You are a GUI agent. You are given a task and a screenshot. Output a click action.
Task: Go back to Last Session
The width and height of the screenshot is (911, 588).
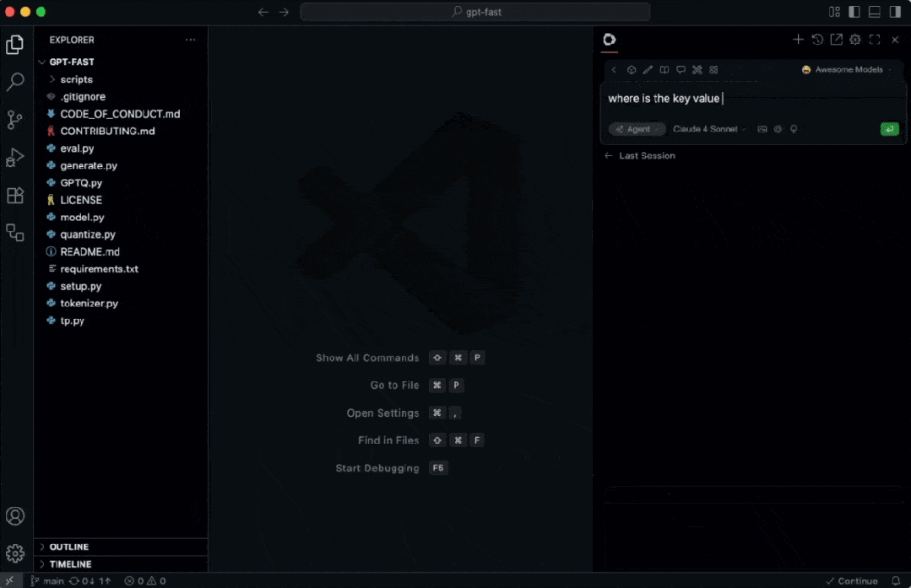(640, 155)
